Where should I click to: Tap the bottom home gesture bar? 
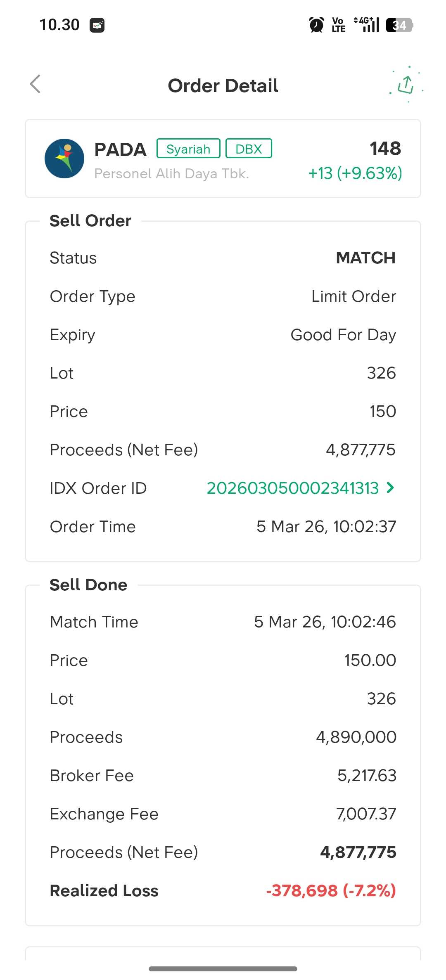pyautogui.click(x=223, y=968)
